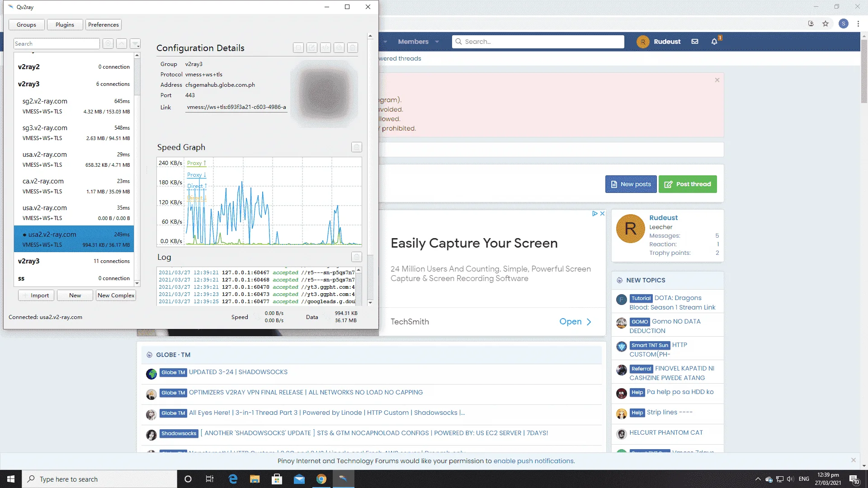
Task: Open Rudeust profile link in sidebar card
Action: [663, 218]
